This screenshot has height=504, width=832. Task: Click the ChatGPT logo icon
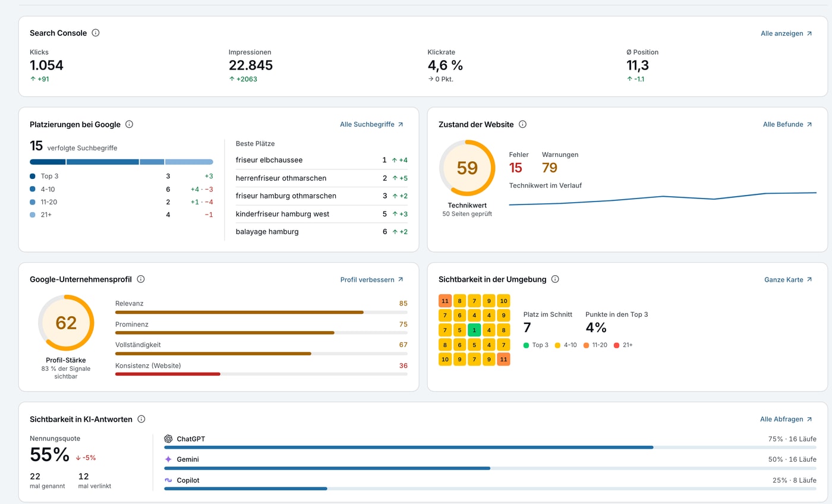pos(168,439)
